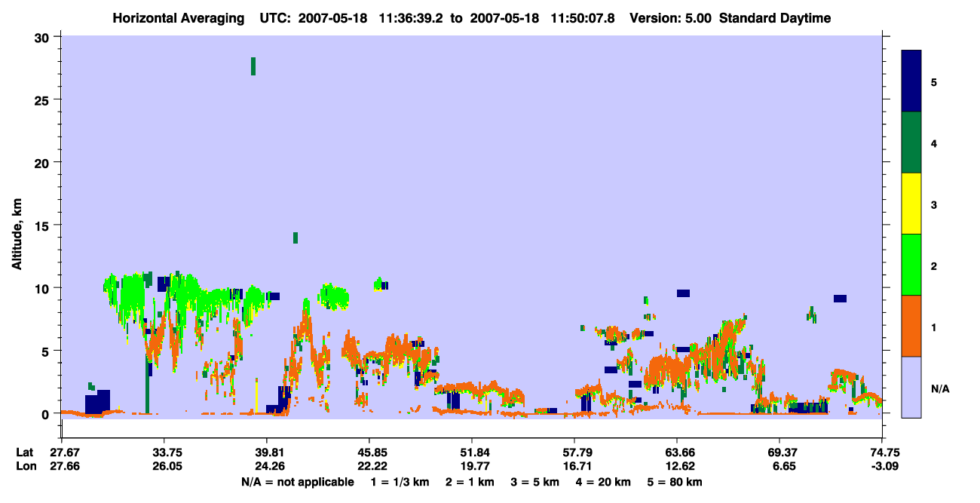Click the green feature near 28 km altitude
The image size is (980, 503).
[253, 66]
